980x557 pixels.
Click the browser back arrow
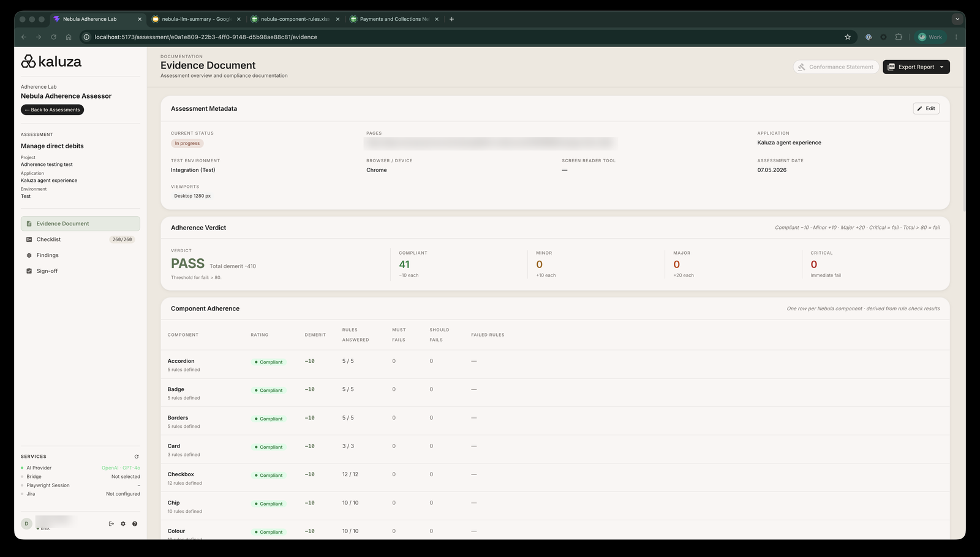tap(24, 37)
